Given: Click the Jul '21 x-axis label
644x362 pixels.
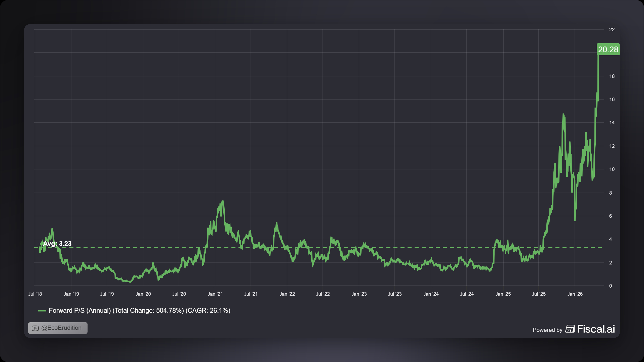Looking at the screenshot, I should pos(251,294).
